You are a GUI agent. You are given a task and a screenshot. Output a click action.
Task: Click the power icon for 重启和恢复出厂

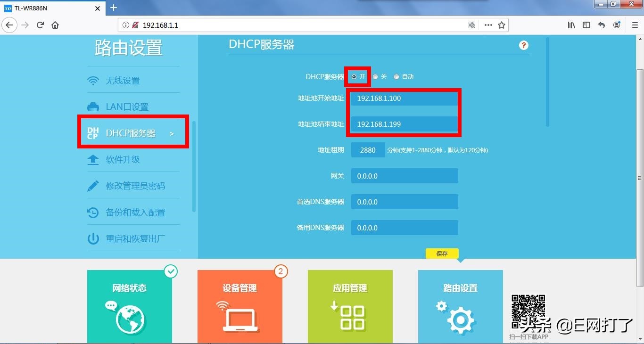[93, 238]
